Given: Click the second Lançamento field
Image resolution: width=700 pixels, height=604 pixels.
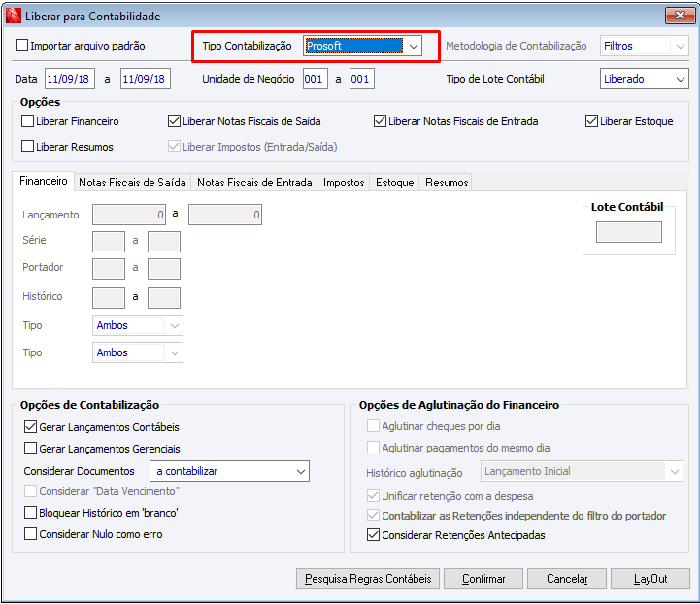Looking at the screenshot, I should coord(225,215).
